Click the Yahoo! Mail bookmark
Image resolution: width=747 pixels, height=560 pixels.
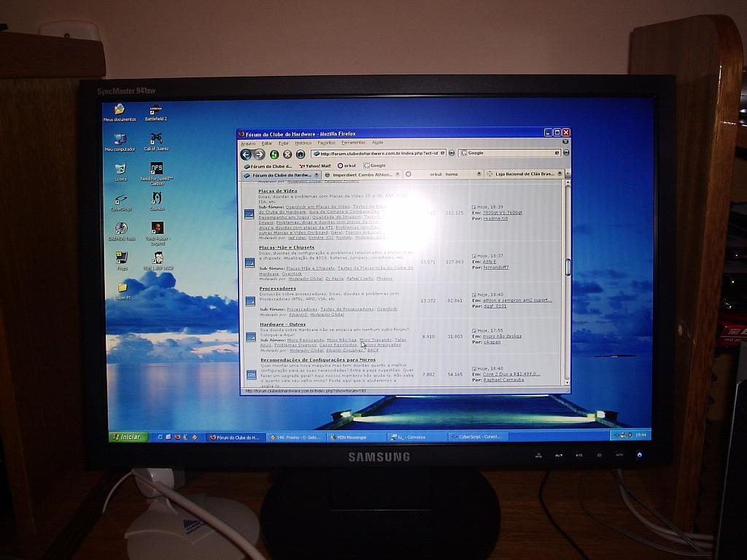(x=315, y=166)
